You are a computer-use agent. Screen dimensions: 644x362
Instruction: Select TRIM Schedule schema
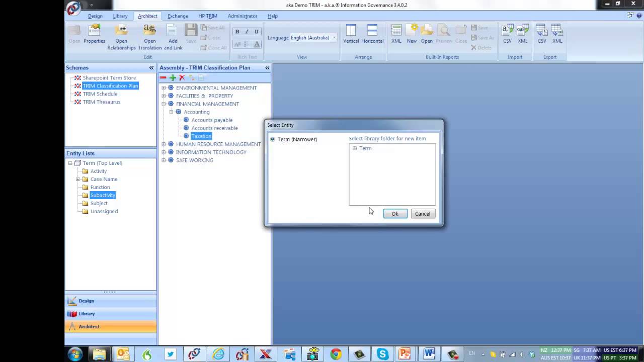coord(100,94)
